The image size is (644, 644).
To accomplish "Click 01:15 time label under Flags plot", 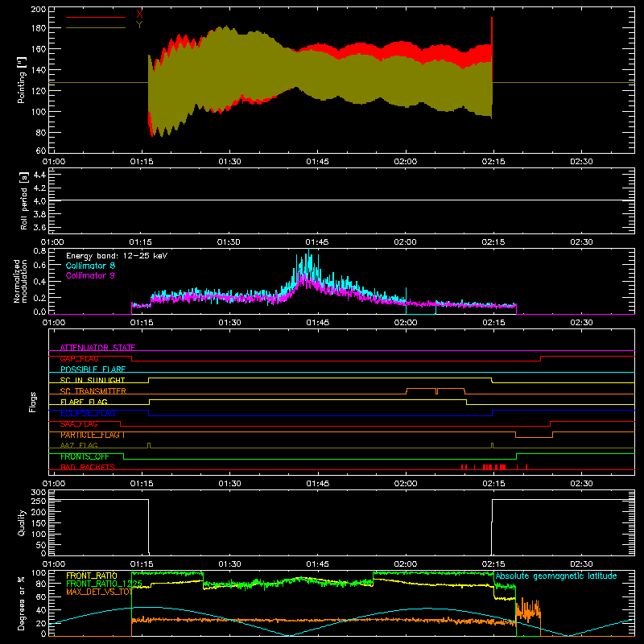I will coord(142,484).
